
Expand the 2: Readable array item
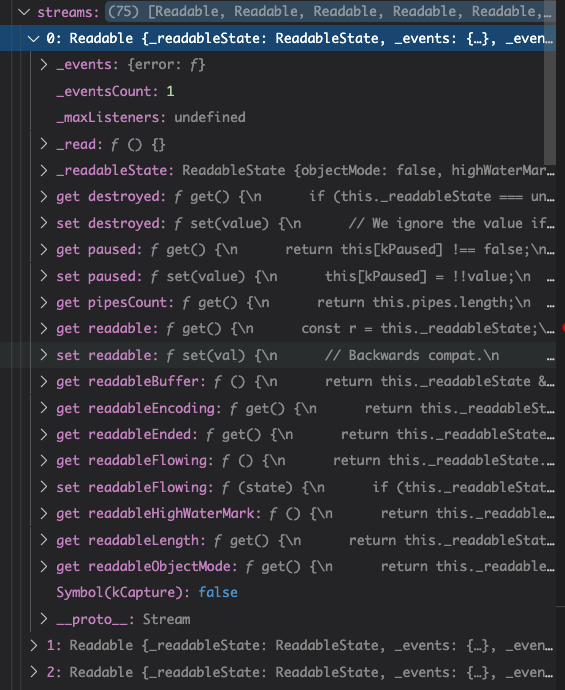tap(33, 672)
